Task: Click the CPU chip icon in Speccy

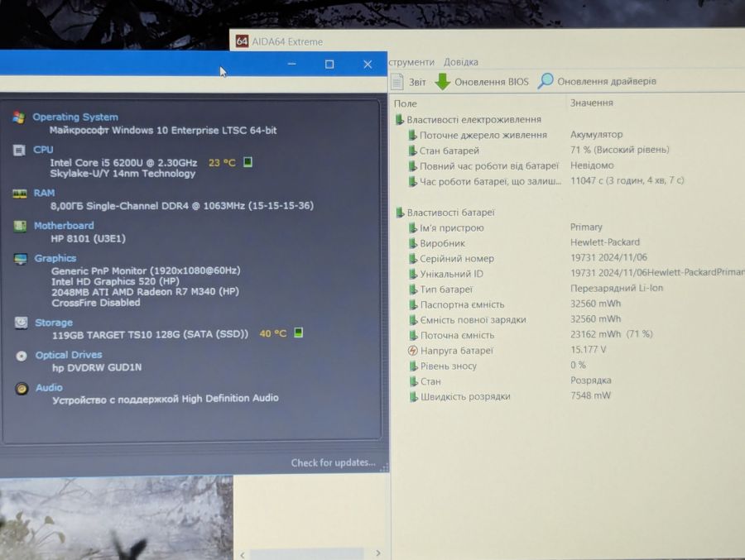Action: 19,150
